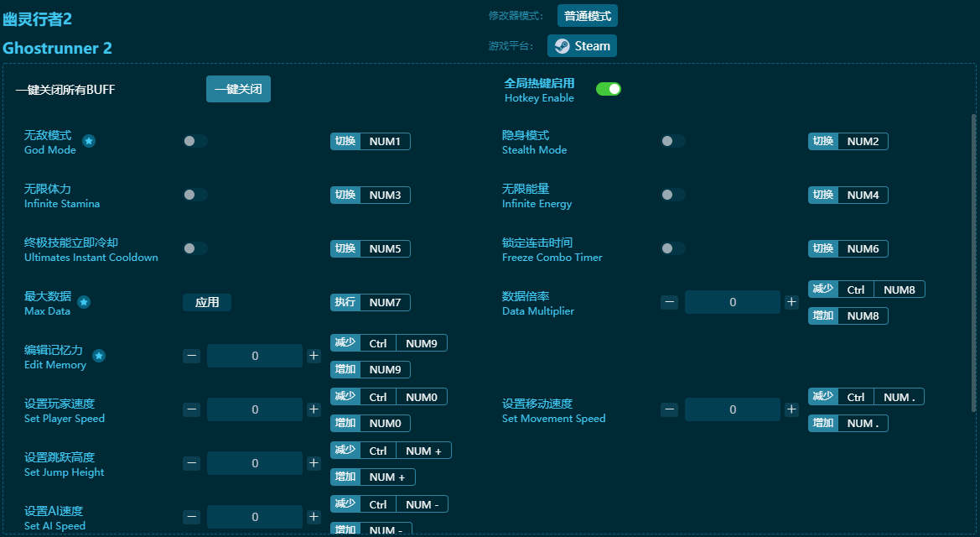Click the Steam platform icon button

tap(582, 46)
